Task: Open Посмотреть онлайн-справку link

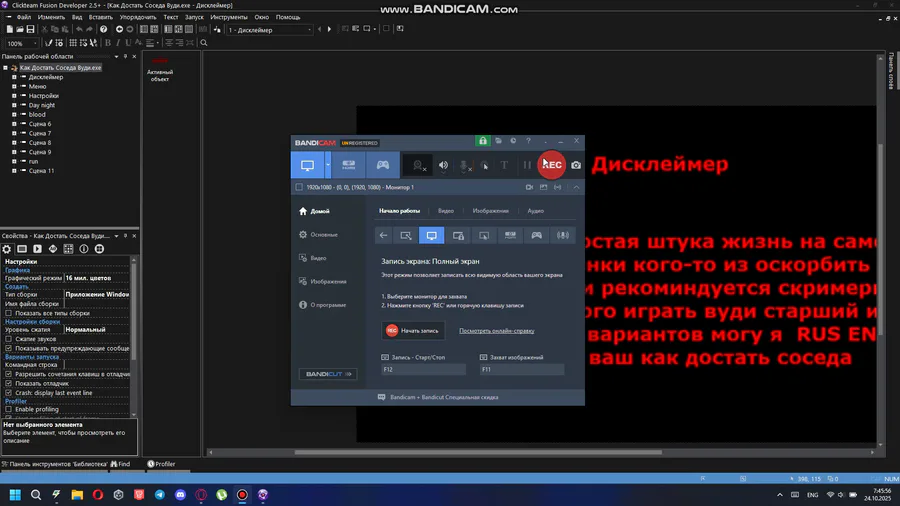Action: tap(496, 330)
